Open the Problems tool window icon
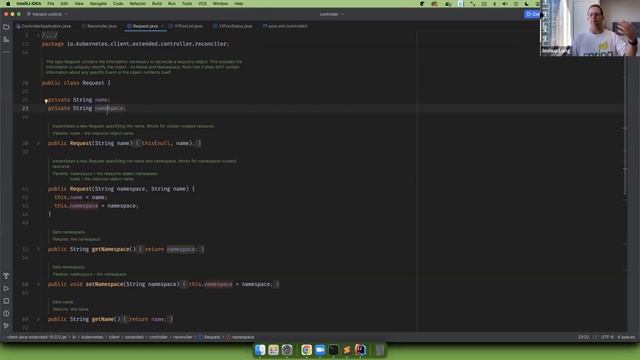The width and height of the screenshot is (640, 360). [x=6, y=313]
